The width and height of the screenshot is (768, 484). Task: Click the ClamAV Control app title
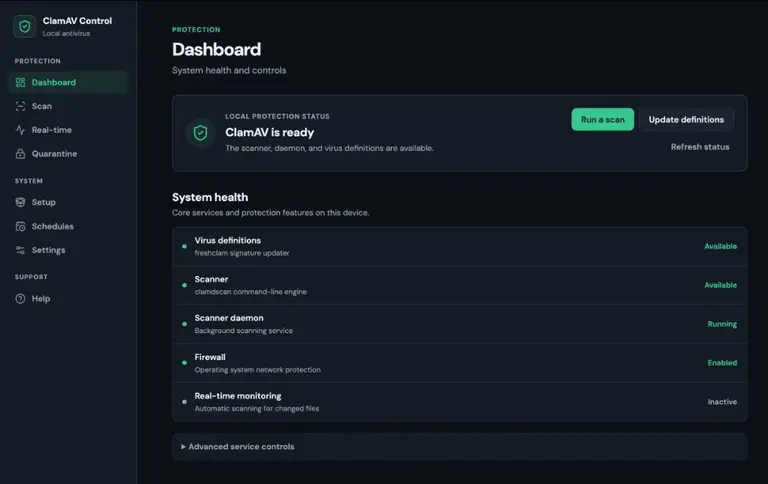[x=77, y=21]
